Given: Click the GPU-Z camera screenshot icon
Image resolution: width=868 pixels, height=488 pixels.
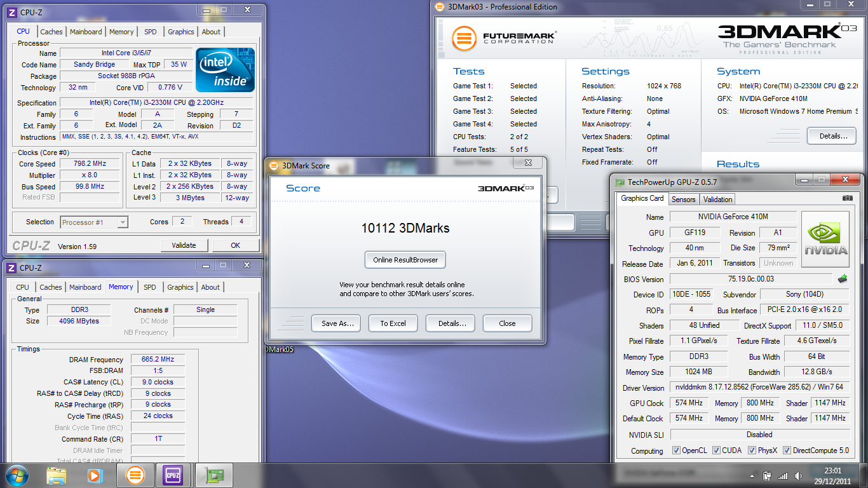Looking at the screenshot, I should coord(847,198).
